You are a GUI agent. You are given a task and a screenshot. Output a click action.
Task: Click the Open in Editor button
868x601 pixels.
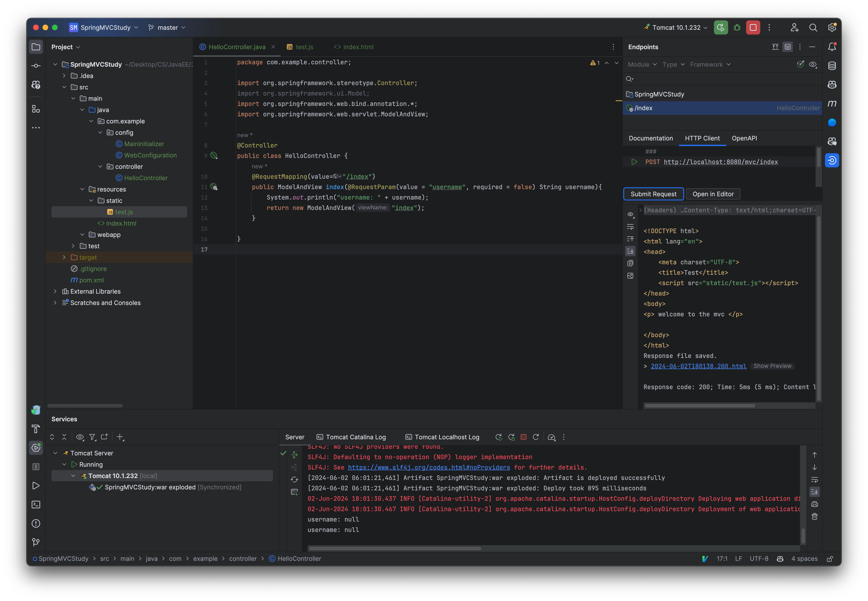(713, 194)
